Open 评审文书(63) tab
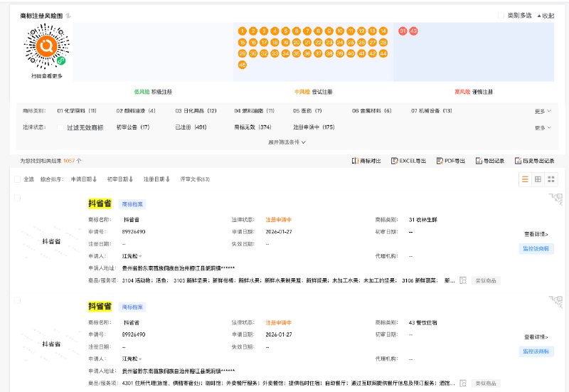This screenshot has width=569, height=392. (195, 179)
